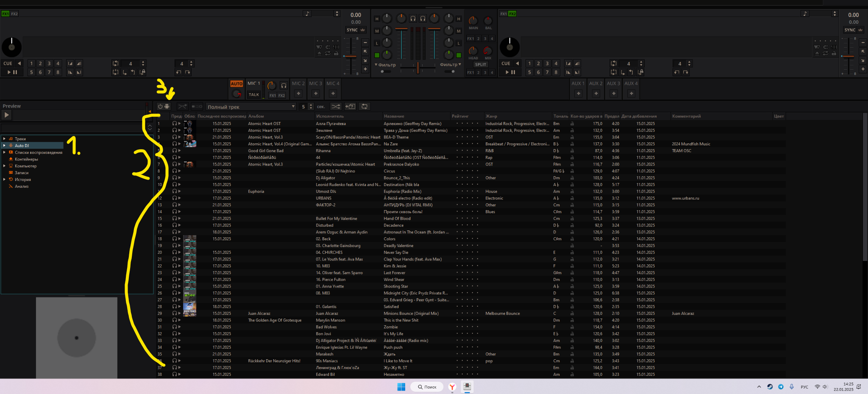This screenshot has height=394, width=868.
Task: Expand the Компьютер tree item
Action: click(4, 166)
